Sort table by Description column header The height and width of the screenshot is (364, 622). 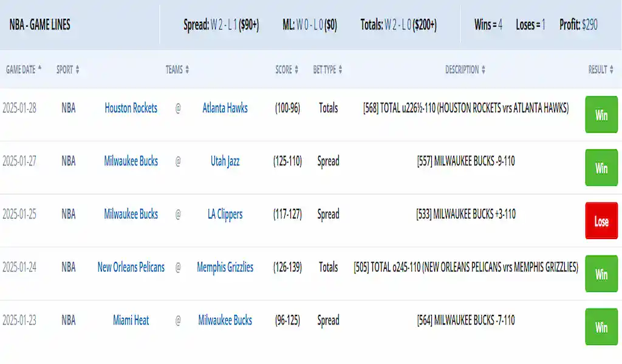click(465, 70)
